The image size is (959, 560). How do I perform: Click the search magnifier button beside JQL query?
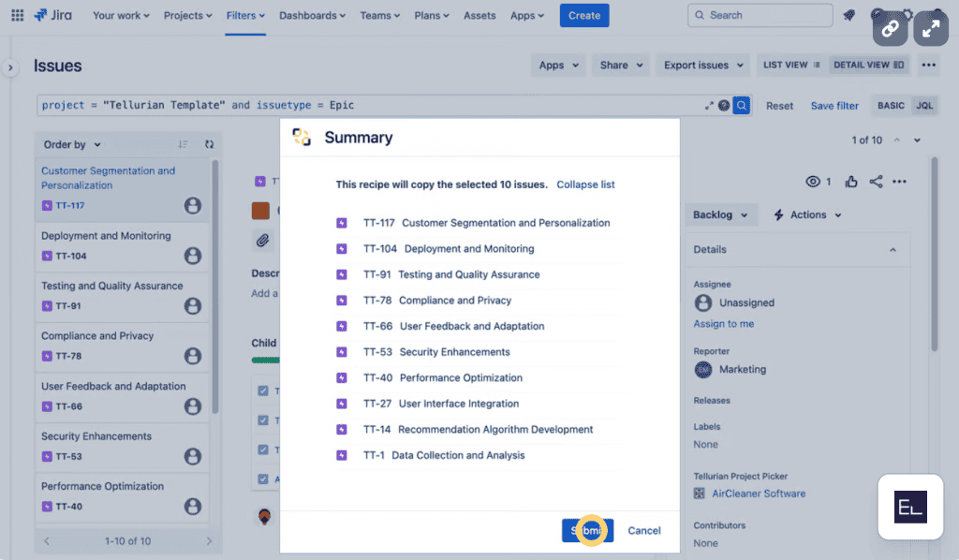click(741, 106)
